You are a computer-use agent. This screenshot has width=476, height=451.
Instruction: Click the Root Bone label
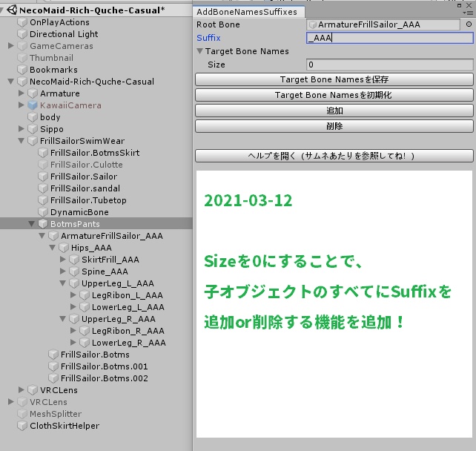click(218, 24)
